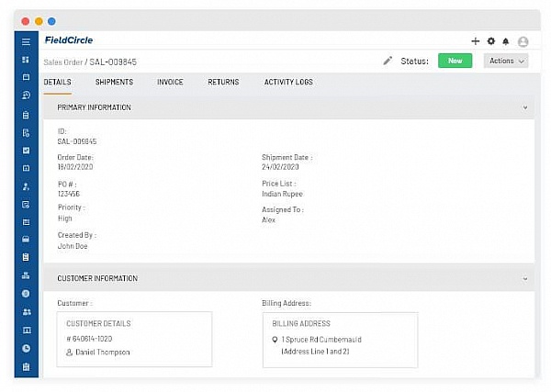Open the document-with-checkmark sidebar icon
The height and width of the screenshot is (392, 551).
(x=26, y=205)
